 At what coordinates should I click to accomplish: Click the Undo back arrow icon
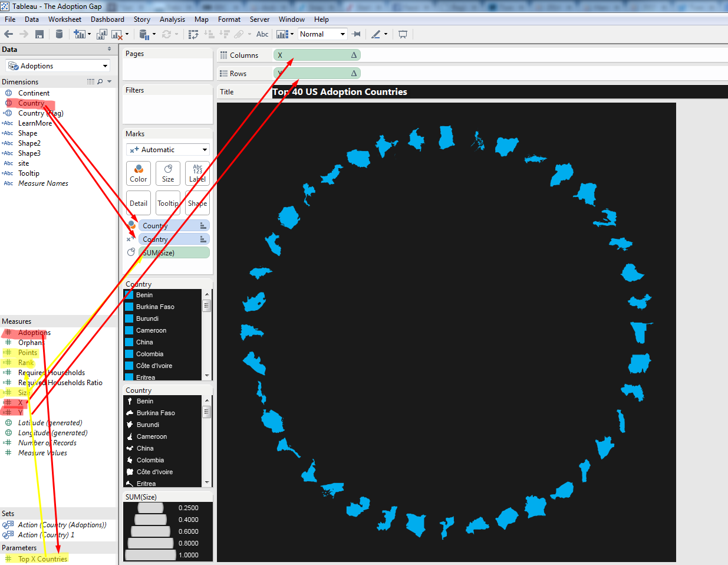pyautogui.click(x=9, y=34)
